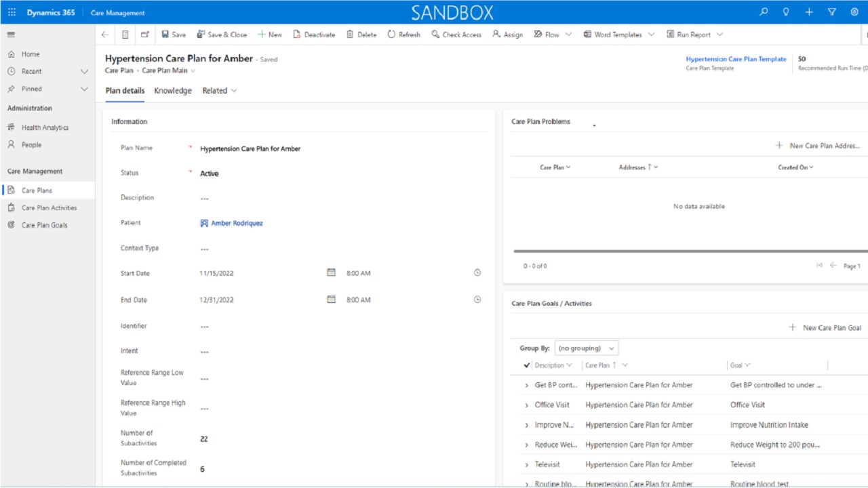Screen dimensions: 868x488
Task: Expand the Reduce Wei... row
Action: [x=527, y=445]
